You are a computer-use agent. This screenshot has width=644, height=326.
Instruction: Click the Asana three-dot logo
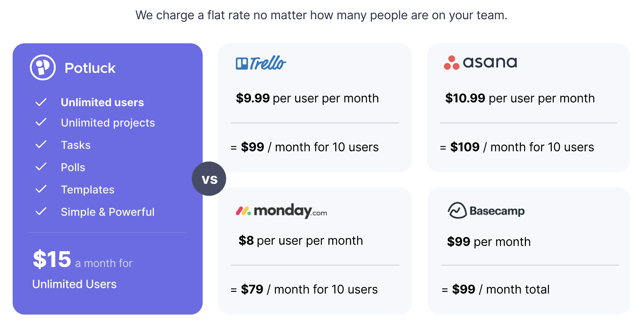pyautogui.click(x=451, y=63)
